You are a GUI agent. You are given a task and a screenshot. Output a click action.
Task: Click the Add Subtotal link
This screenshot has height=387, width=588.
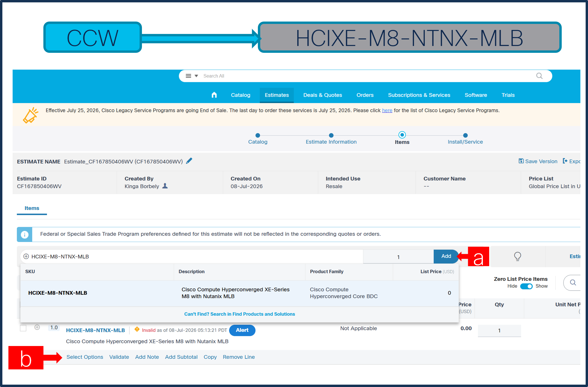click(x=181, y=357)
